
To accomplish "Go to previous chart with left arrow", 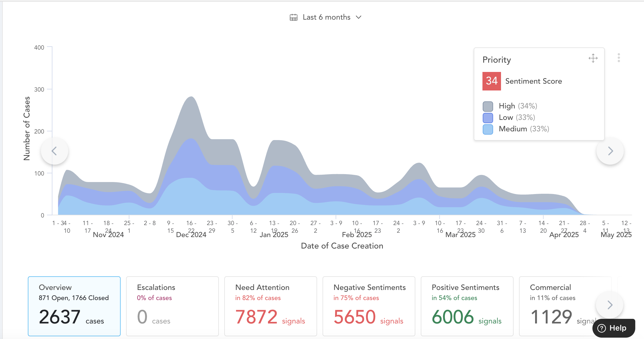I will pos(54,151).
